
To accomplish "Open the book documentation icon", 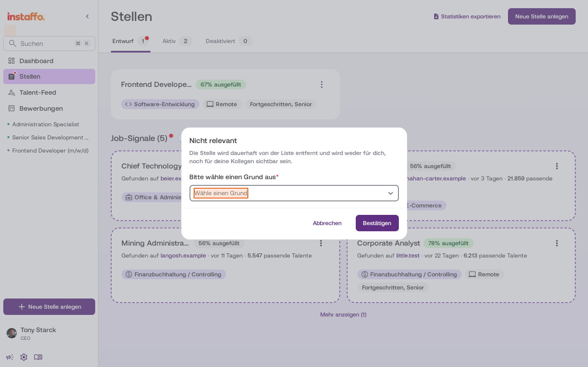I will coord(38,357).
